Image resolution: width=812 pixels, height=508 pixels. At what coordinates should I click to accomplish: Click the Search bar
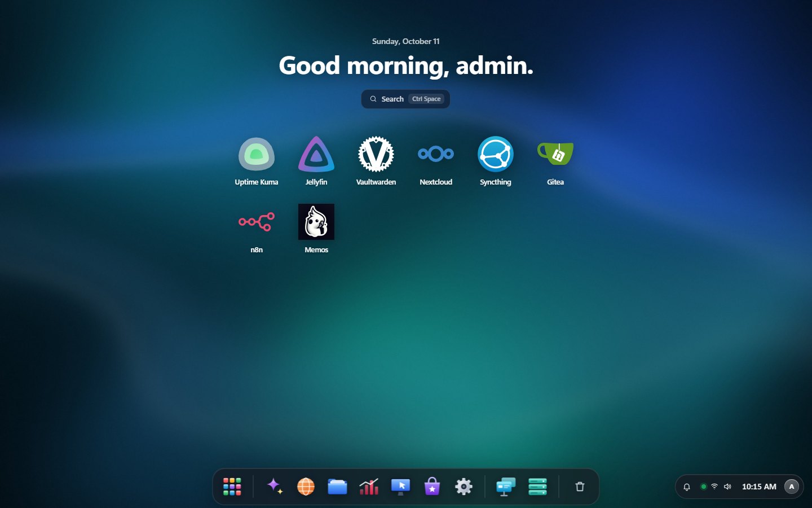click(405, 99)
